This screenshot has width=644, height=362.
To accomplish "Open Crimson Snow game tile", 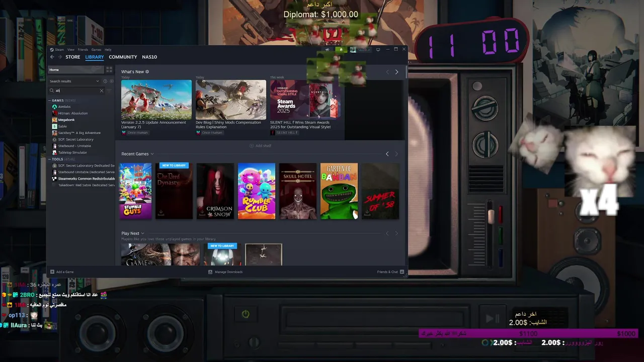I will pos(215,191).
